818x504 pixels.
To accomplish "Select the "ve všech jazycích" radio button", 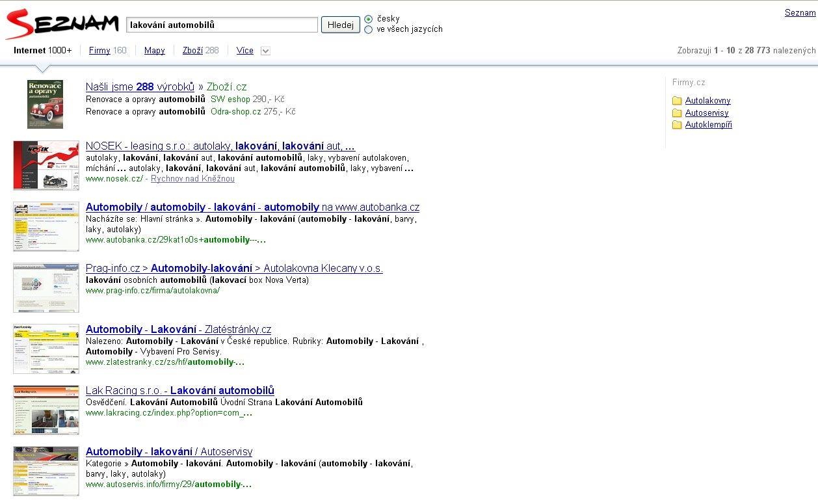I will click(x=369, y=29).
